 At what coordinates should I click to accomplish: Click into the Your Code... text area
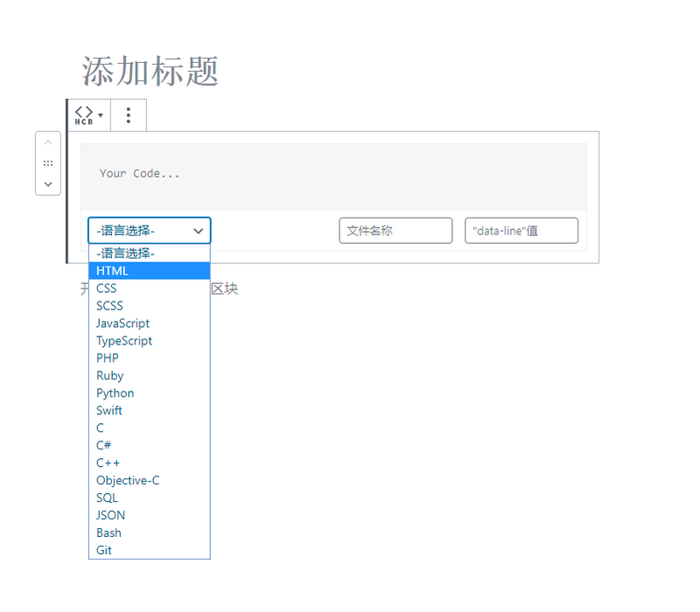coord(333,177)
